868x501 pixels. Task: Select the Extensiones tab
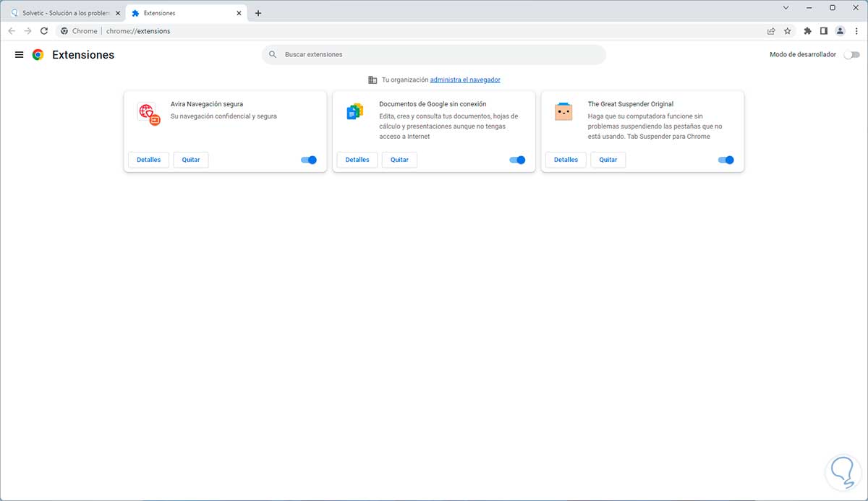click(x=186, y=13)
